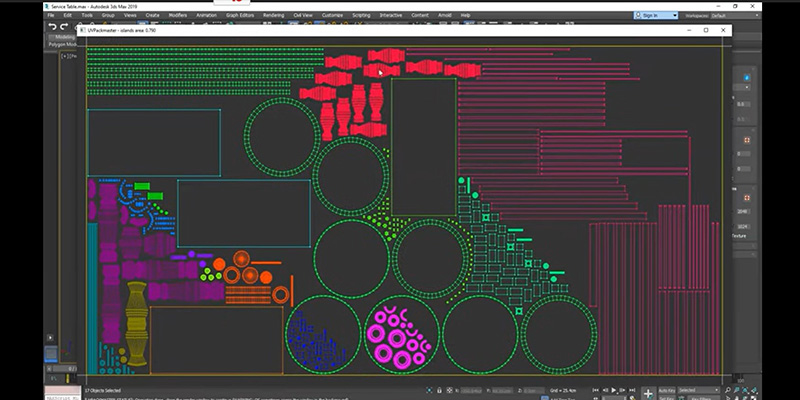Open the Interactive menu
The image size is (800, 400).
click(391, 15)
